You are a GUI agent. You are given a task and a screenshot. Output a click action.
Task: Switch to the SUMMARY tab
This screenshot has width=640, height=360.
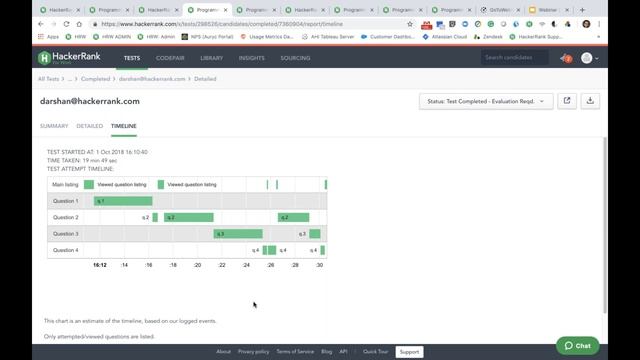point(54,126)
